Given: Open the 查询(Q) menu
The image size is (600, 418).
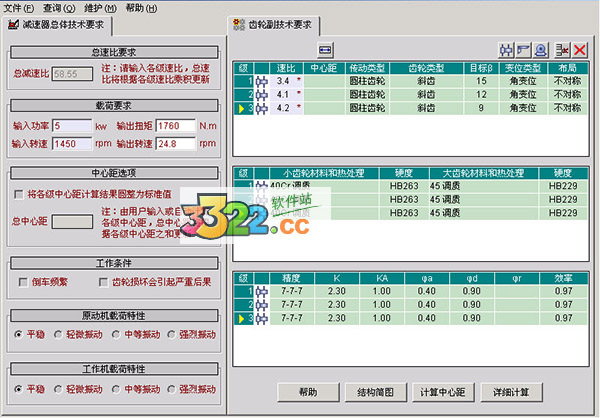Looking at the screenshot, I should click(x=59, y=8).
